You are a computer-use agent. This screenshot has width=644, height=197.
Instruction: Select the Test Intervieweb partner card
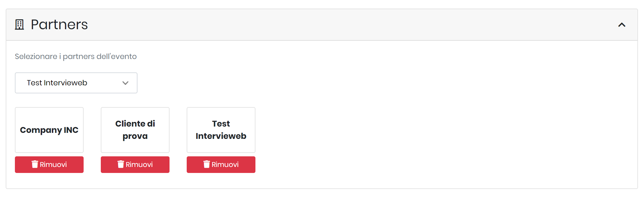pos(221,130)
